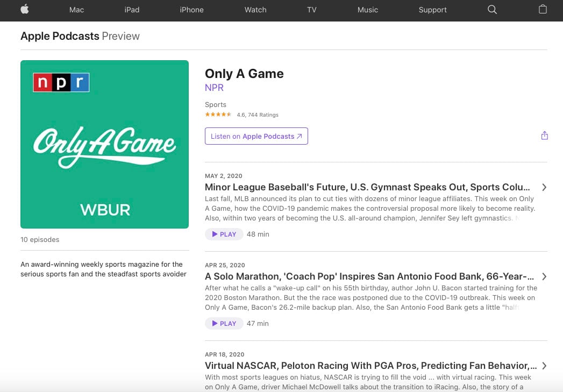Open the iPhone menu item
563x392 pixels.
192,10
